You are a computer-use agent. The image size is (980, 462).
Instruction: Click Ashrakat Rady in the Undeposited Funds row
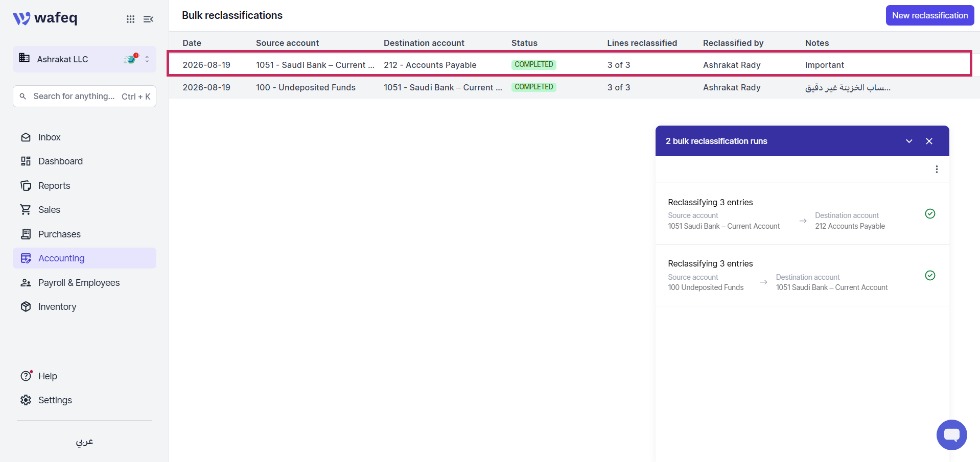(732, 87)
